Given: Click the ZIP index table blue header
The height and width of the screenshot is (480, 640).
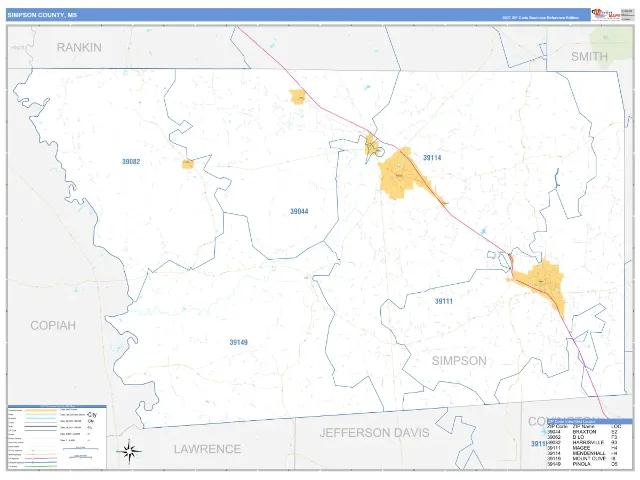Looking at the screenshot, I should click(589, 421).
